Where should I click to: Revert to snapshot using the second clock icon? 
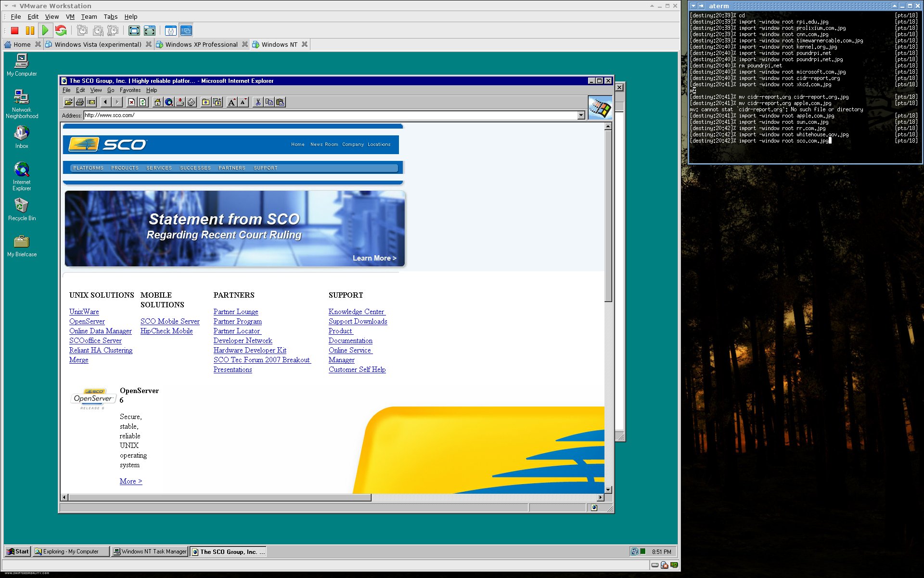[x=98, y=31]
